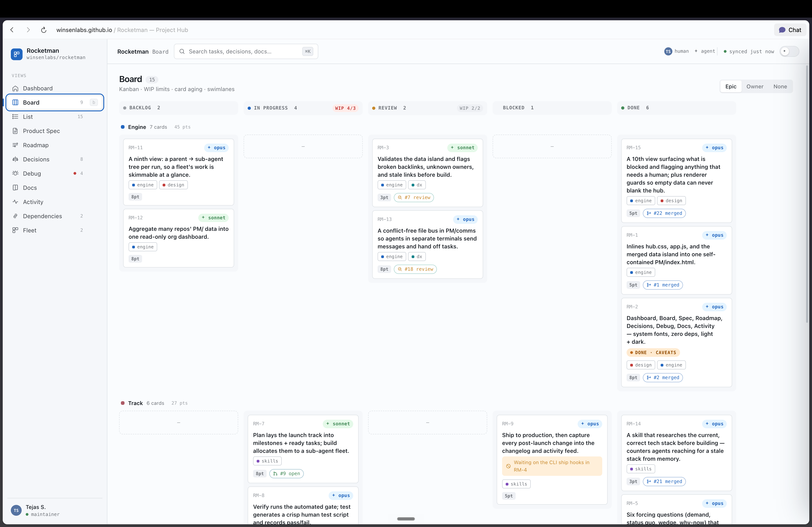
Task: Click the Tejas S. maintainer profile
Action: [55, 510]
